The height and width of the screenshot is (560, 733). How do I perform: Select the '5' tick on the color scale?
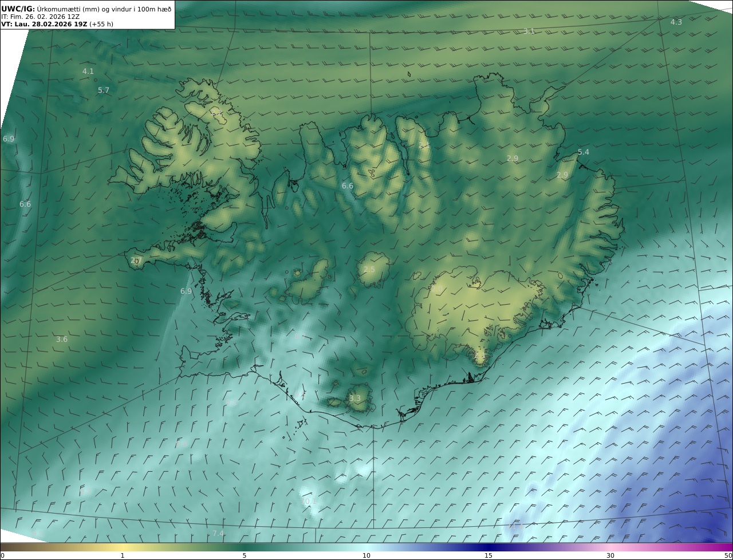245,555
